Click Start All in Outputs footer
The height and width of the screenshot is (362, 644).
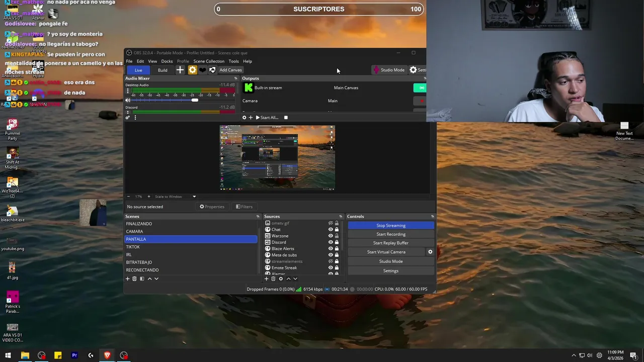pyautogui.click(x=267, y=118)
